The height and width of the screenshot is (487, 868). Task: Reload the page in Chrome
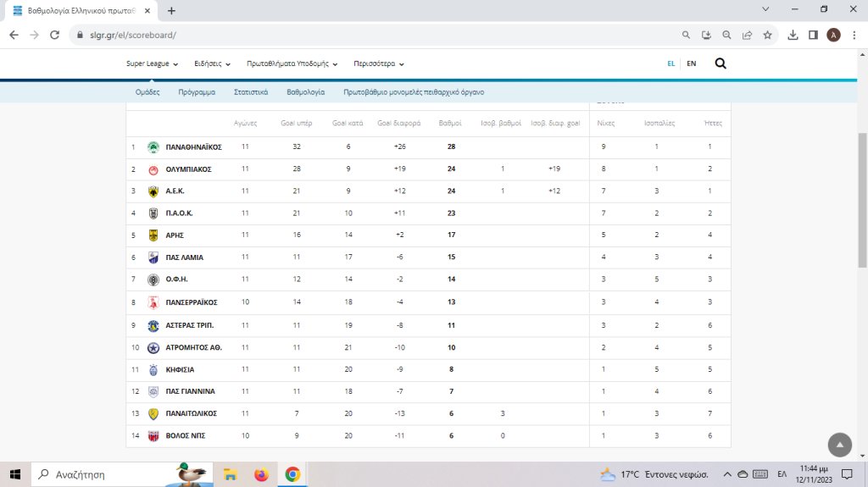tap(54, 35)
